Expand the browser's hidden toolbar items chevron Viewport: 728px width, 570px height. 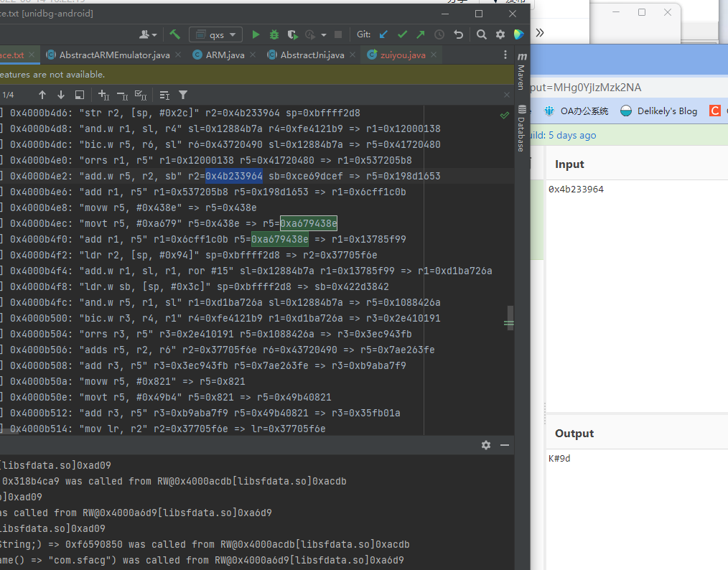click(x=539, y=32)
